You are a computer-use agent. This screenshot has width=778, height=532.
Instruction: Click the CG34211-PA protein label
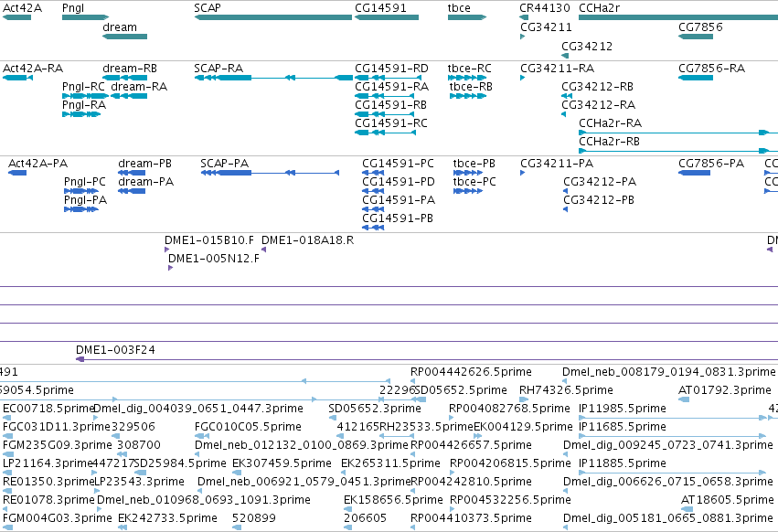[x=557, y=164]
